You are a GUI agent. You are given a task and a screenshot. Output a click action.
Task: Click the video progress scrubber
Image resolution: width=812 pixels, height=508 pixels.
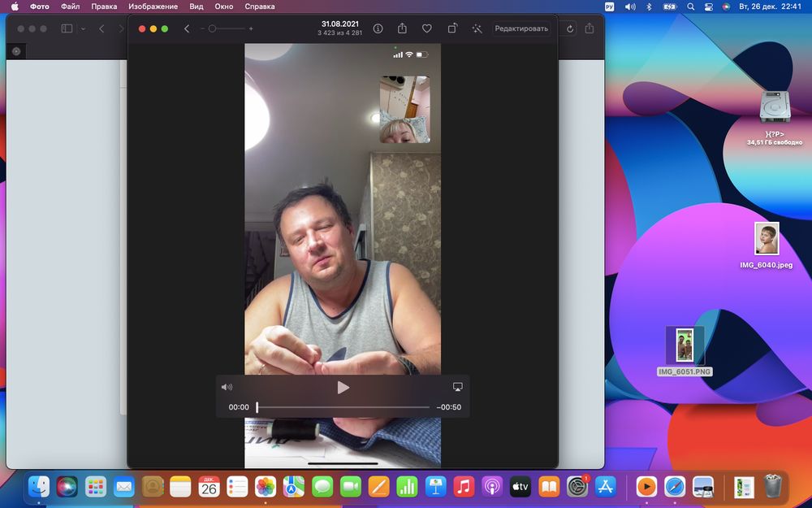(x=343, y=407)
